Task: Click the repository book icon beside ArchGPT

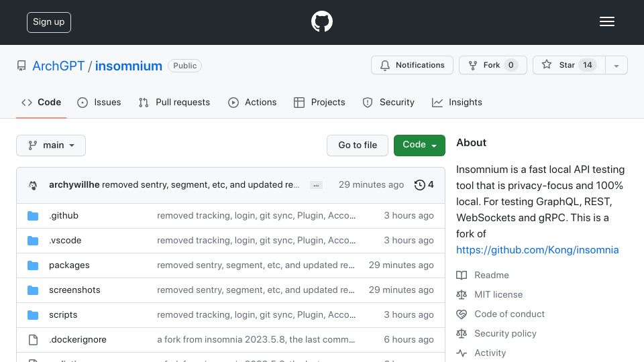Action: (21, 66)
